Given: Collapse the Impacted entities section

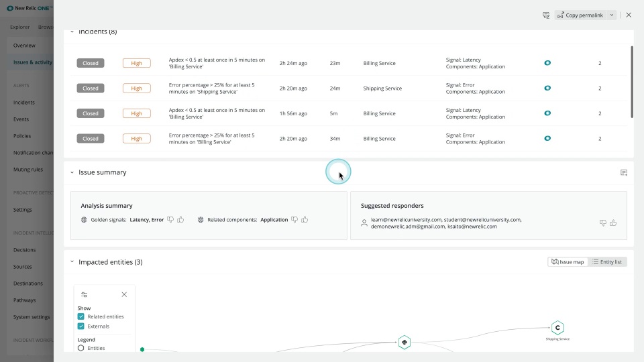Looking at the screenshot, I should [x=72, y=262].
